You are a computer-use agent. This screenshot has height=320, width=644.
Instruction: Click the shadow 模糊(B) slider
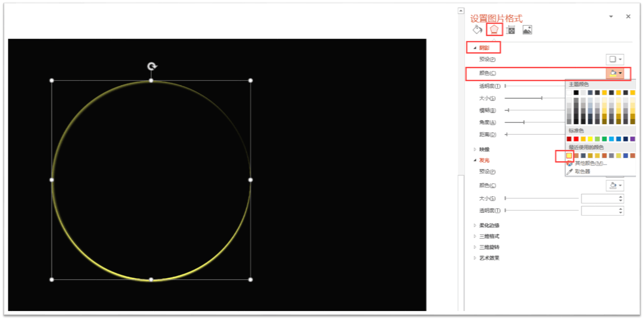coord(535,111)
